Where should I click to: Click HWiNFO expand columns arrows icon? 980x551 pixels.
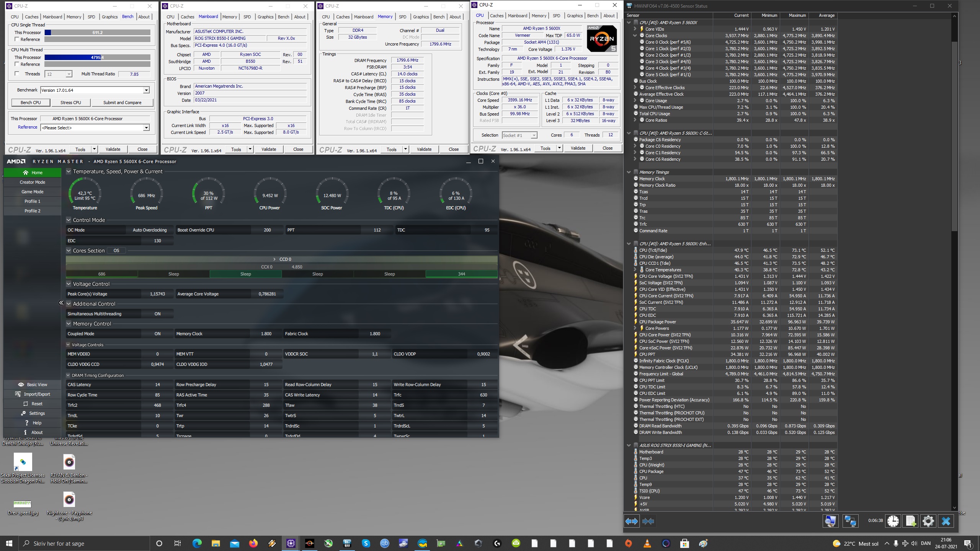[632, 521]
